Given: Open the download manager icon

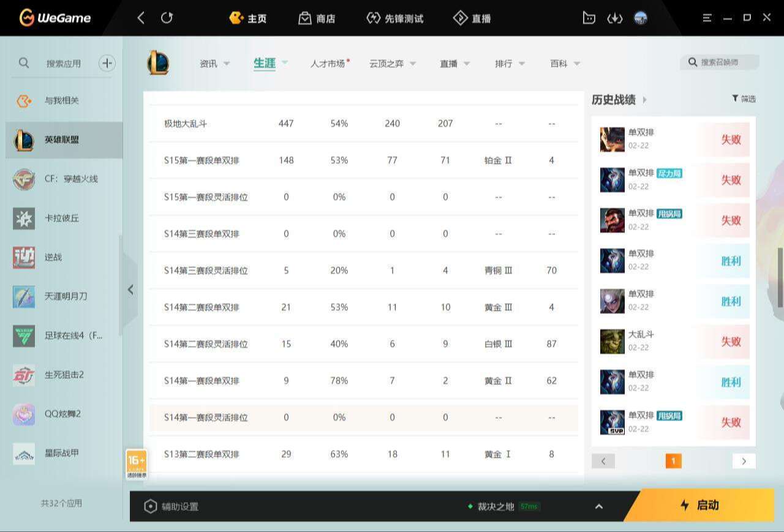Looking at the screenshot, I should [614, 18].
